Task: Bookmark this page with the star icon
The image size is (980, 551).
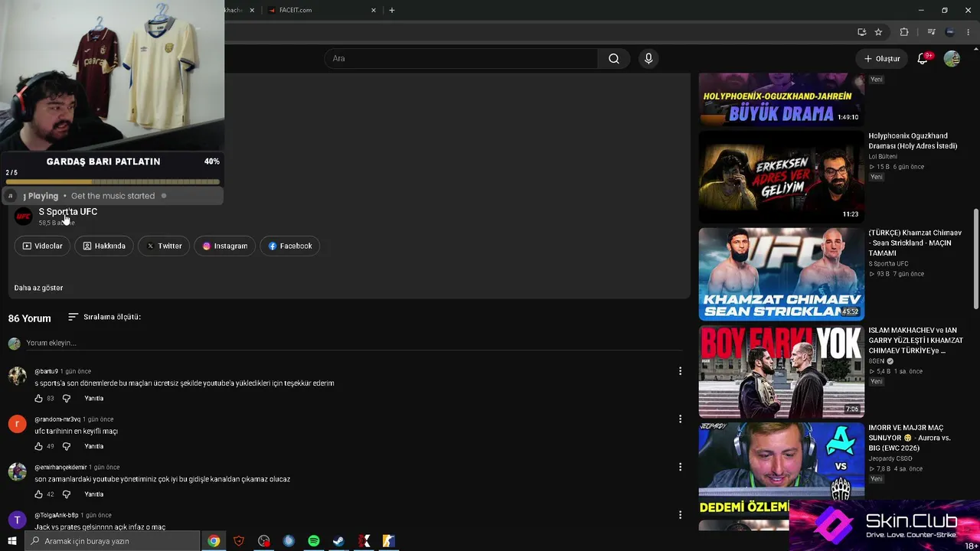Action: [878, 32]
